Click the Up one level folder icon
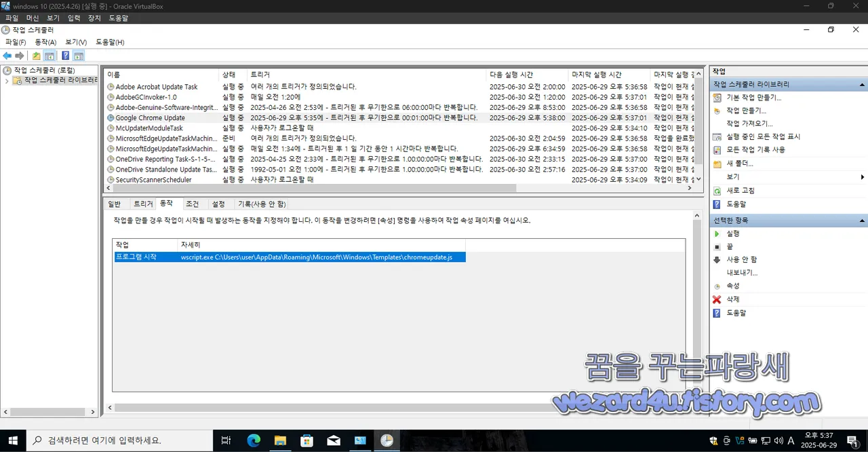This screenshot has width=868, height=452. 37,56
